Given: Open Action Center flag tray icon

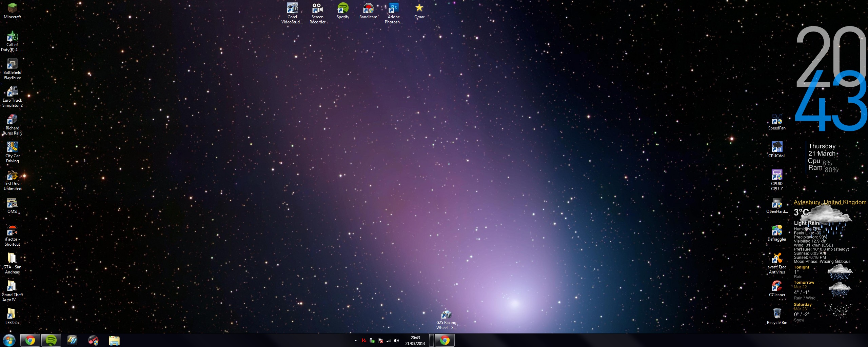Looking at the screenshot, I should point(380,341).
